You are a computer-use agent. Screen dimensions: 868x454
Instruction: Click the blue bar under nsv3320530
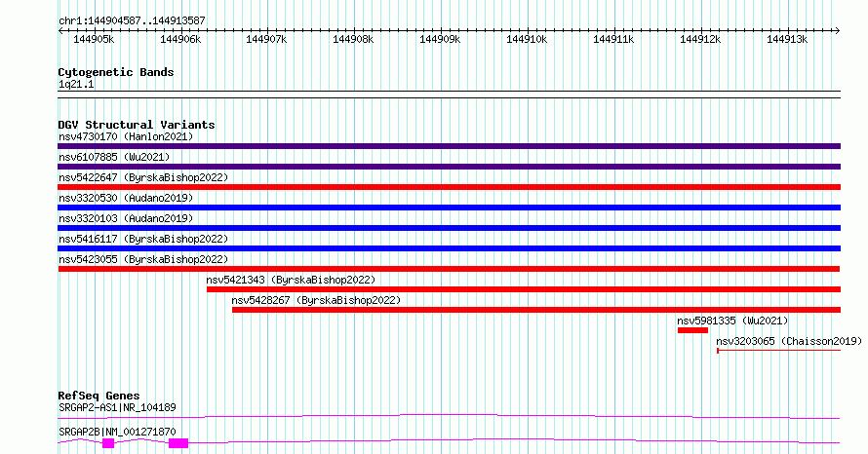pyautogui.click(x=449, y=208)
